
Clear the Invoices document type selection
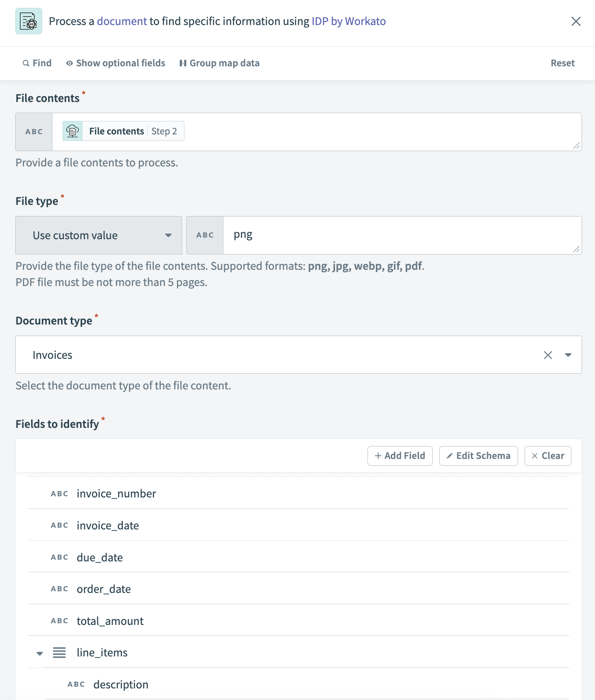tap(548, 355)
